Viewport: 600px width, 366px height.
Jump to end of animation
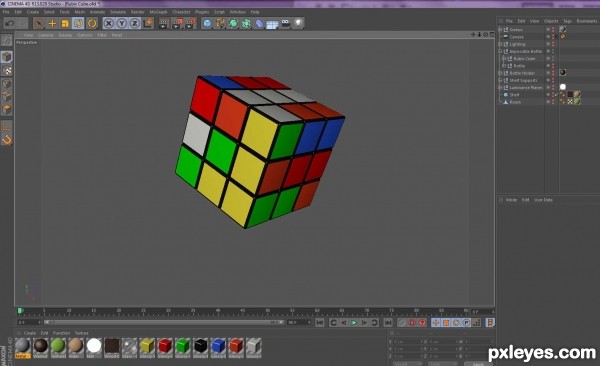[388, 323]
